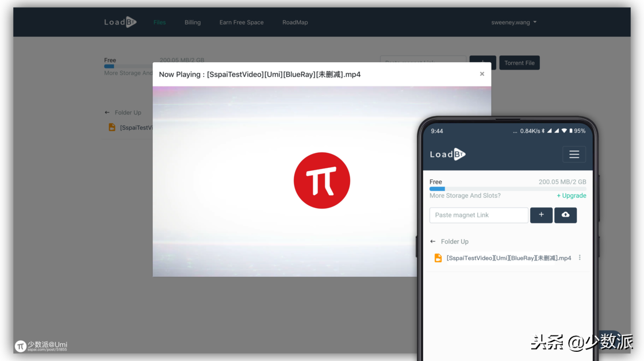Go to Earn Free Space page
This screenshot has width=644, height=361.
tap(241, 22)
